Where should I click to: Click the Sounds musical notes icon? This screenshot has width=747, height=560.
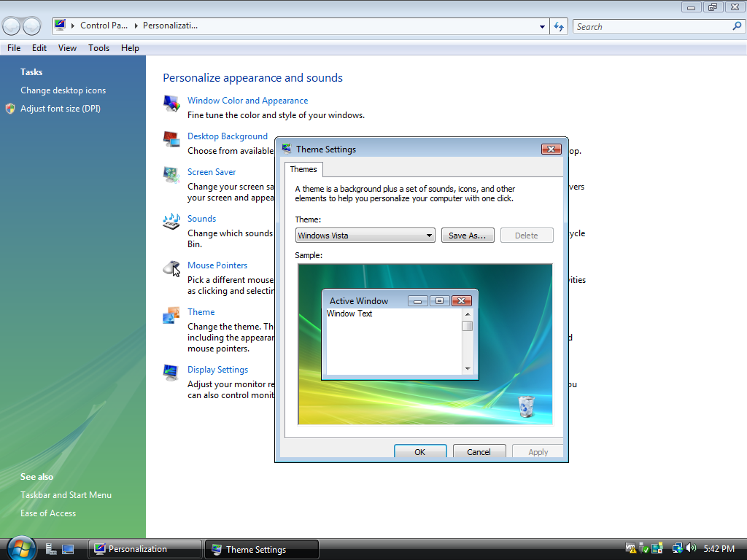[171, 221]
